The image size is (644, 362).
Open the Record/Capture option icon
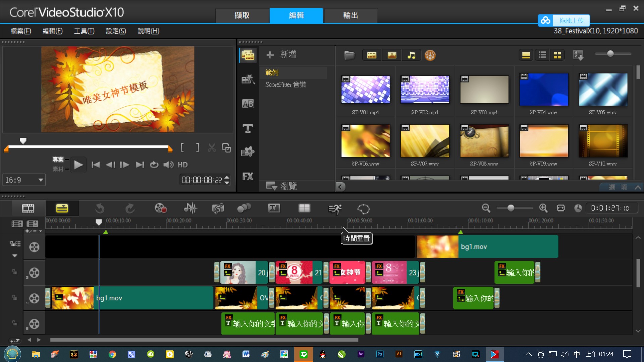pyautogui.click(x=161, y=208)
